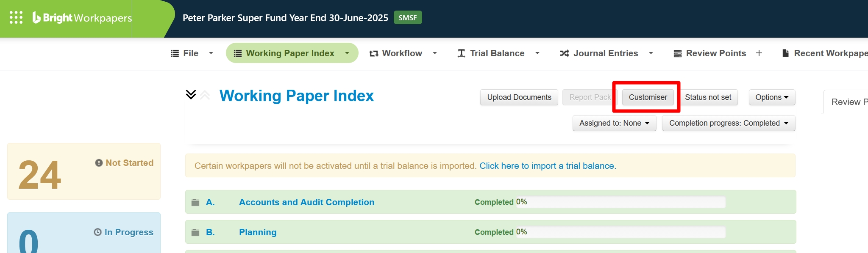Image resolution: width=868 pixels, height=253 pixels.
Task: Click the Trial Balance text icon
Action: pos(462,53)
